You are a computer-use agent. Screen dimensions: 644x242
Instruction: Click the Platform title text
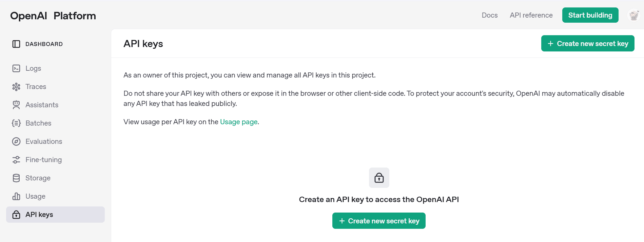75,16
